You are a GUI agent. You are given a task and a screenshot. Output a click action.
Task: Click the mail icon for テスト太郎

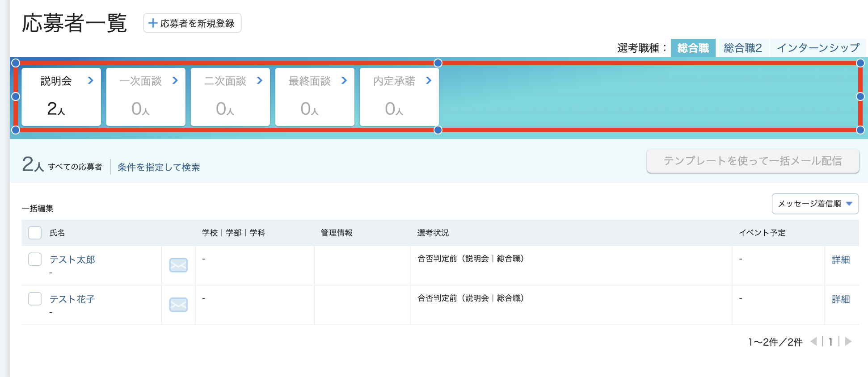(178, 265)
